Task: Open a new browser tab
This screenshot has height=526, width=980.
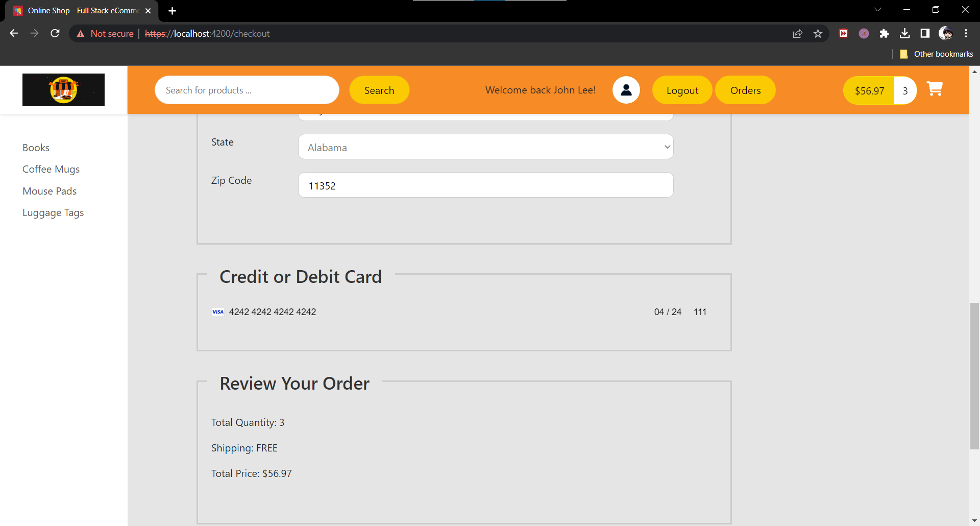Action: [x=172, y=11]
